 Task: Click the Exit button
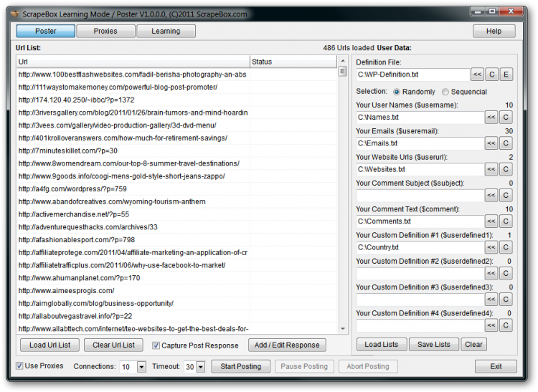click(x=496, y=367)
